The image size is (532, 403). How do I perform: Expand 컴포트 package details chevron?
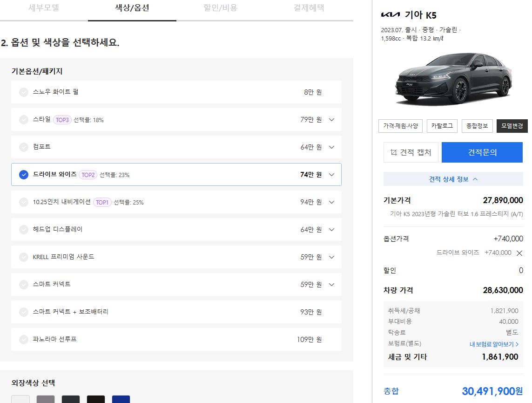(x=332, y=147)
